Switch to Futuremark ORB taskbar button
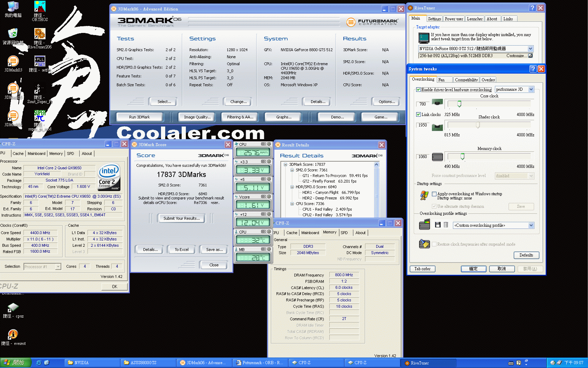The image size is (588, 368). pyautogui.click(x=260, y=363)
